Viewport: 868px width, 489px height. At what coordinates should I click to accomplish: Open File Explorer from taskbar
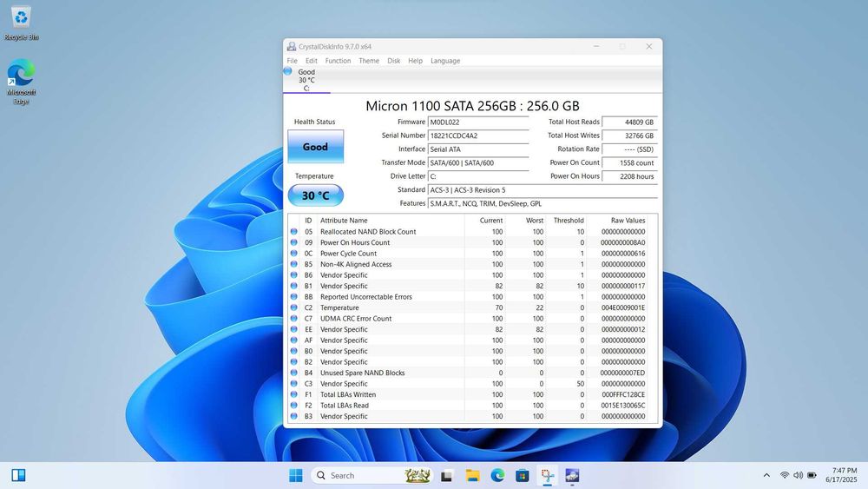coord(472,475)
